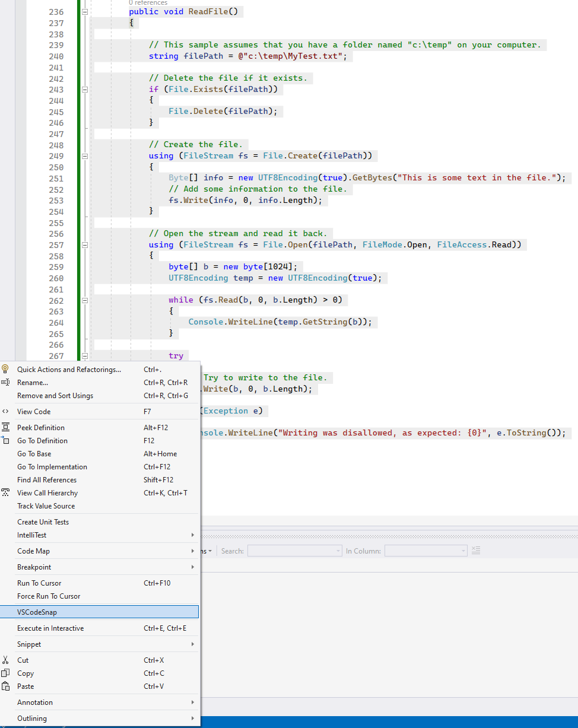Click the clear filters icon beside In Column
The image size is (578, 728).
(476, 551)
